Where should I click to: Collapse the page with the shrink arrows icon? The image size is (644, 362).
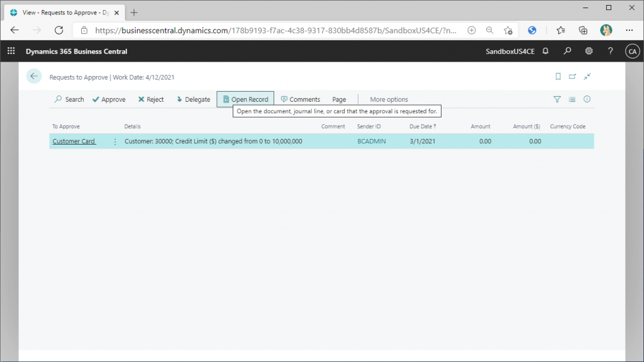[x=587, y=76]
